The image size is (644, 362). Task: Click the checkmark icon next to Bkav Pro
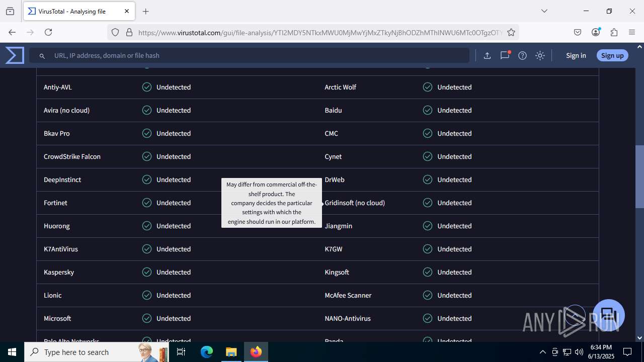tap(147, 133)
